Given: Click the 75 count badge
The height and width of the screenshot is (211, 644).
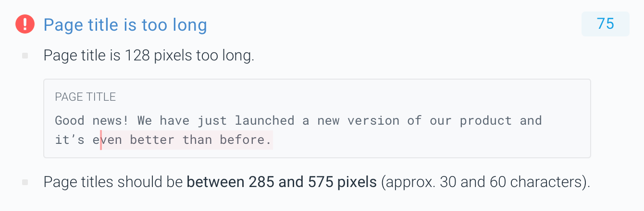Looking at the screenshot, I should 606,24.
